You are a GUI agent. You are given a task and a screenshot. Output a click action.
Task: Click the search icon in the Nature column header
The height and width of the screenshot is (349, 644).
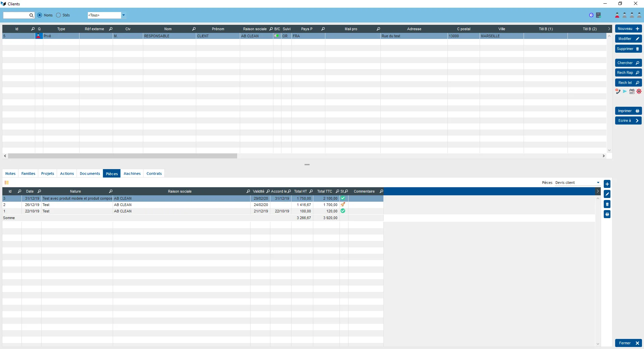click(x=111, y=191)
